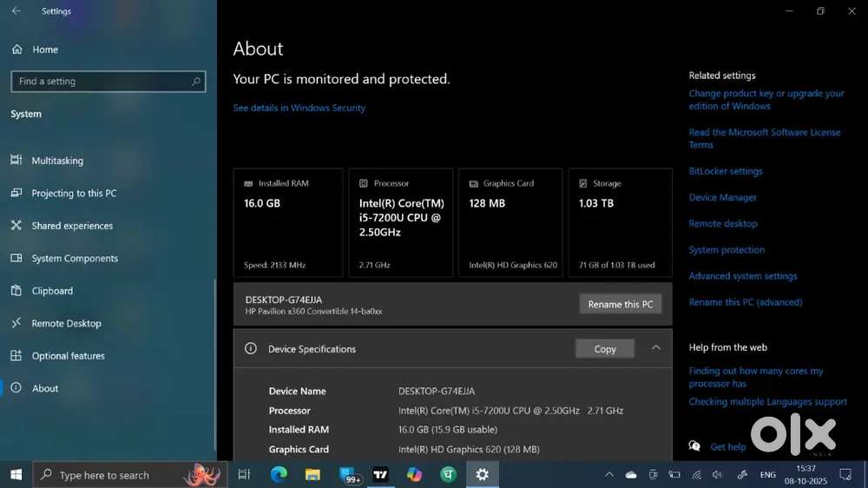Click the Device Specifications info icon
This screenshot has width=868, height=488.
click(251, 348)
